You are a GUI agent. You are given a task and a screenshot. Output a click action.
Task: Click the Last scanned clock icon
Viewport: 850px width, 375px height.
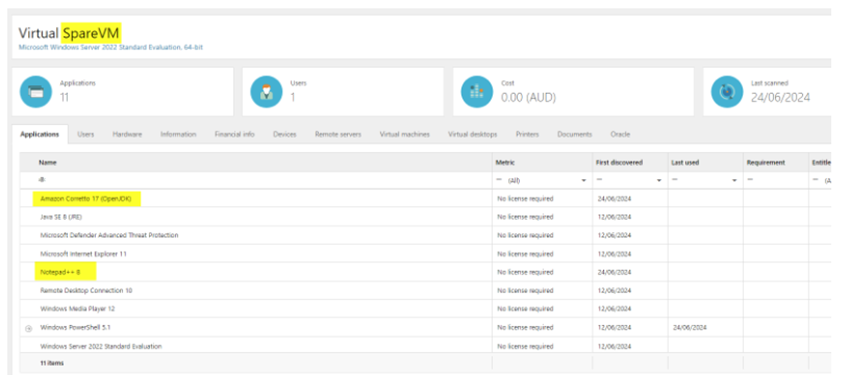point(726,92)
